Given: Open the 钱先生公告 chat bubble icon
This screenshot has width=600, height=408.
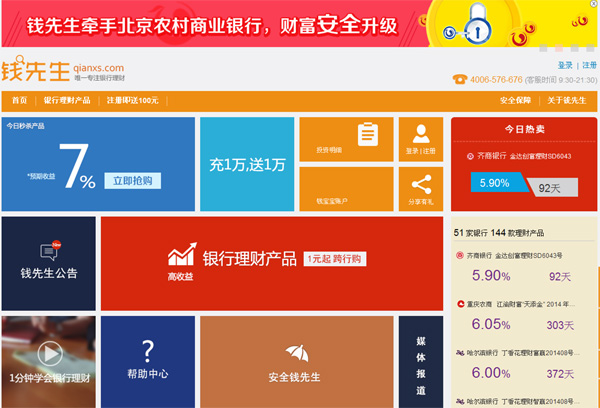Looking at the screenshot, I should pos(48,250).
